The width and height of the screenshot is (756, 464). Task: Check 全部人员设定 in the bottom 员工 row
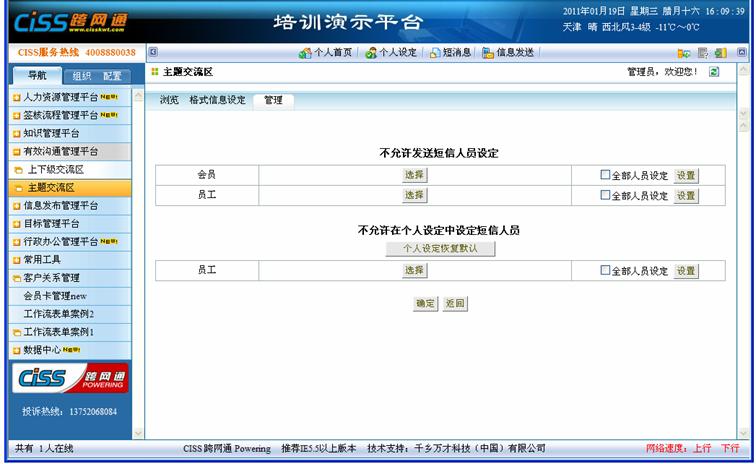pos(605,270)
